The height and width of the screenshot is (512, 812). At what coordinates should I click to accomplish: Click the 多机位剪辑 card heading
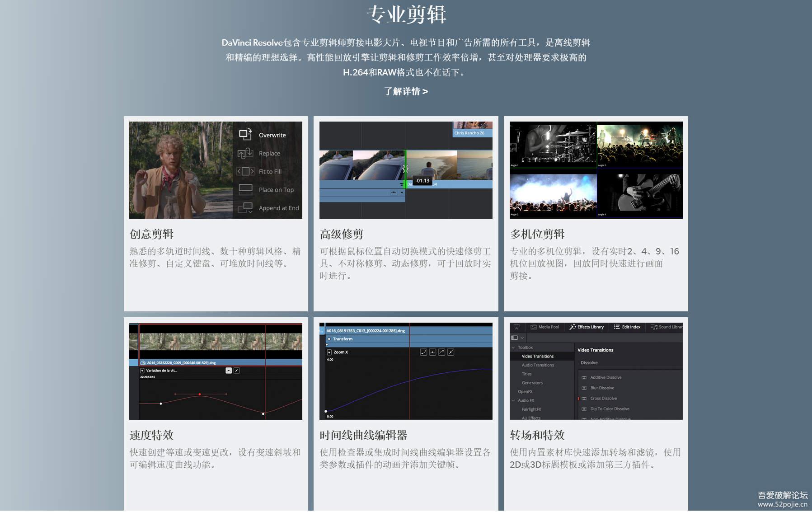(x=537, y=234)
